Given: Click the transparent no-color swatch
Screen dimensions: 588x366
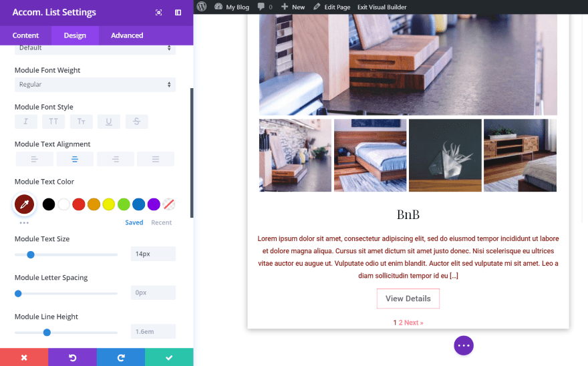Looking at the screenshot, I should pos(169,204).
